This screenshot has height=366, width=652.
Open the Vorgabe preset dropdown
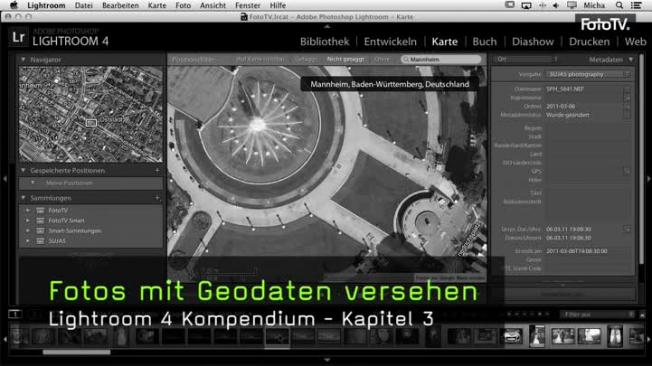[x=588, y=74]
